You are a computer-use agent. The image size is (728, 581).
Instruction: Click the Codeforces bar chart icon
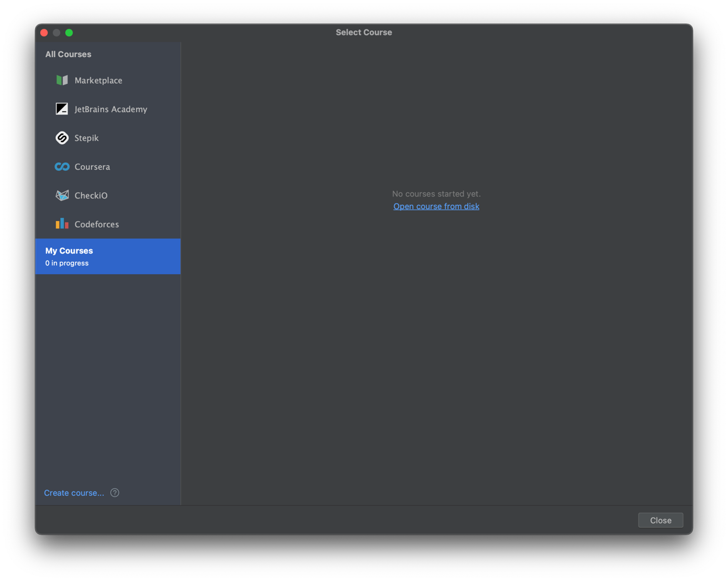(x=62, y=224)
